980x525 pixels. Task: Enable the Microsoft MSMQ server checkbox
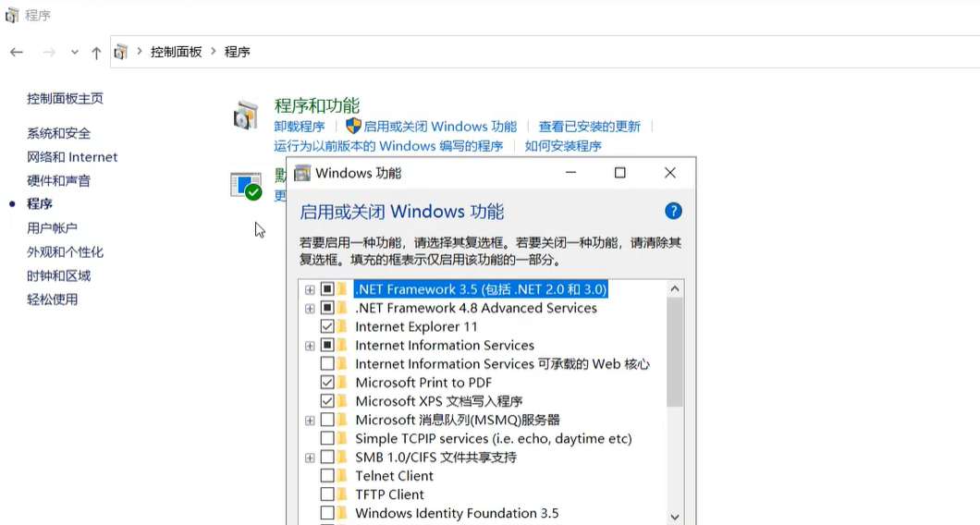[327, 420]
